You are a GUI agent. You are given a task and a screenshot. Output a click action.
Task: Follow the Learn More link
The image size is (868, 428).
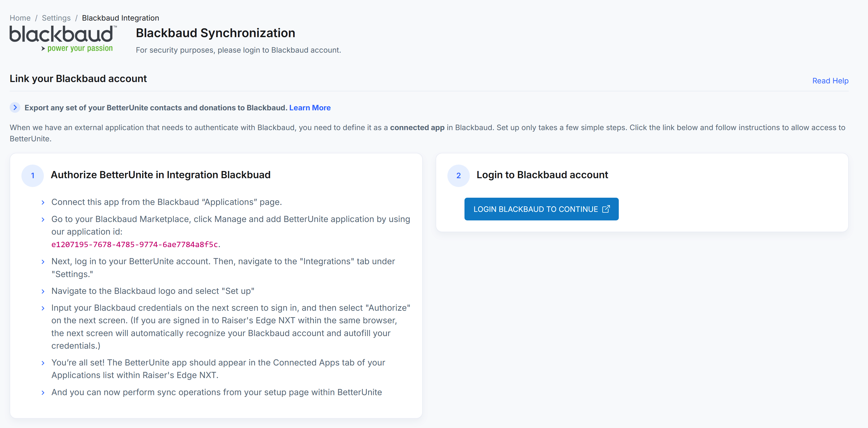[310, 108]
